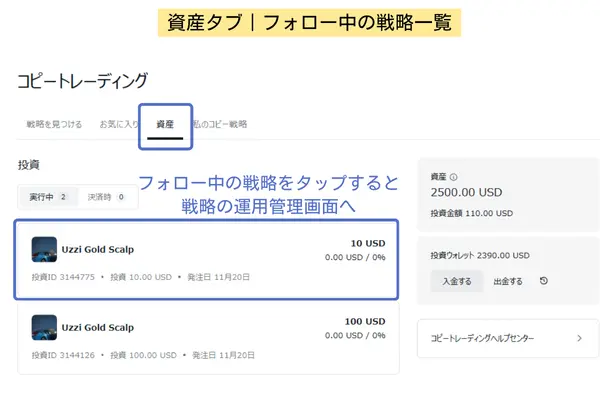This screenshot has width=600, height=400.
Task: Switch to the 決済時 filter
Action: click(106, 197)
